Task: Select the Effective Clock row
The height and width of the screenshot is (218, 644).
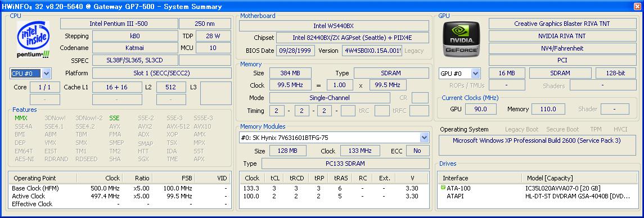Action: point(119,203)
